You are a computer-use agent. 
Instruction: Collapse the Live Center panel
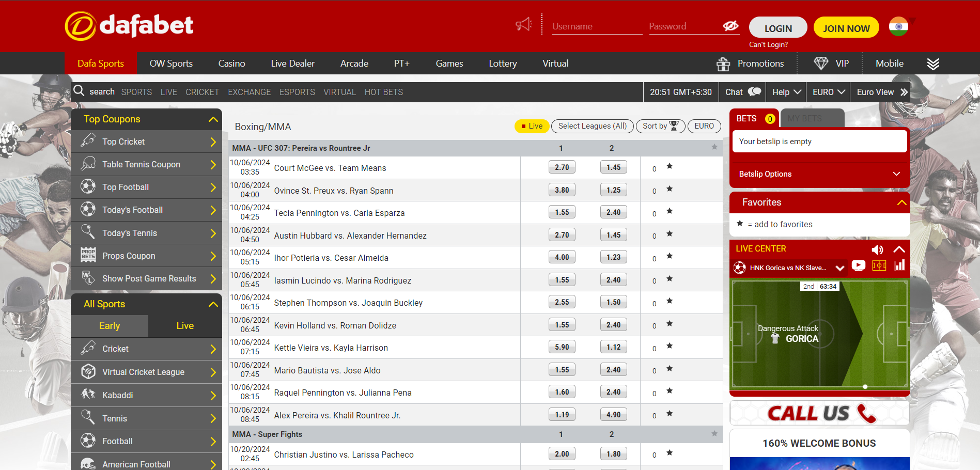[x=899, y=249]
